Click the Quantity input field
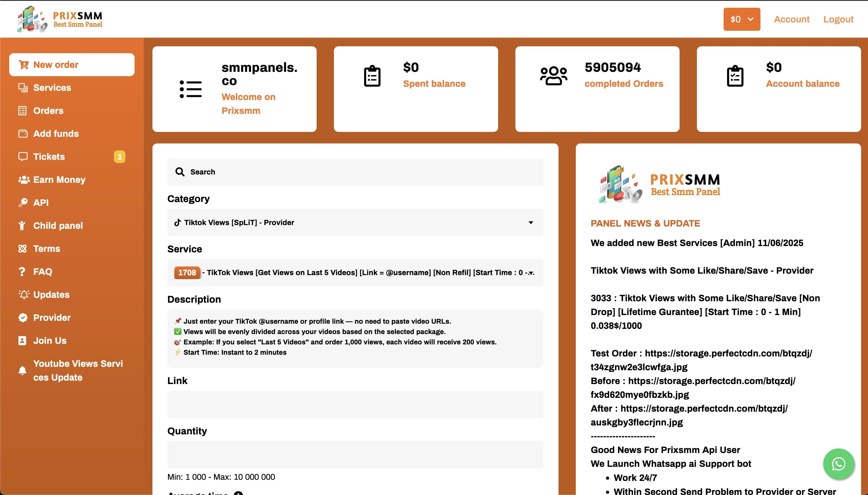The height and width of the screenshot is (495, 868). [355, 455]
